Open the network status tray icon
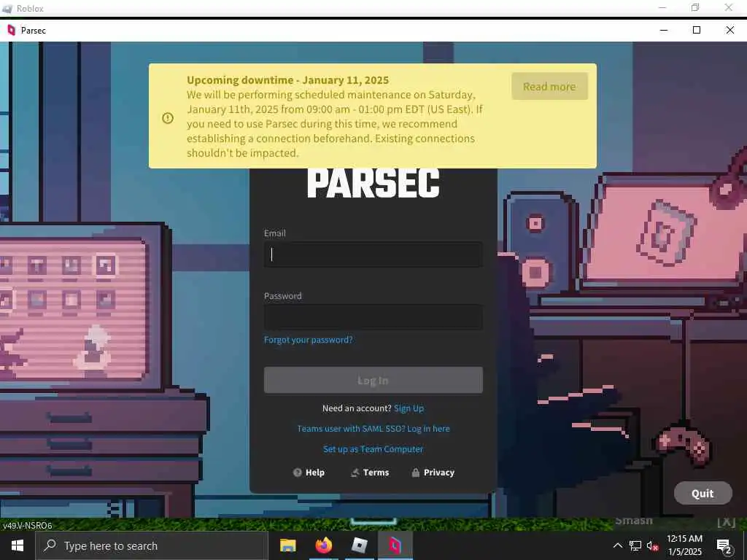 click(635, 545)
